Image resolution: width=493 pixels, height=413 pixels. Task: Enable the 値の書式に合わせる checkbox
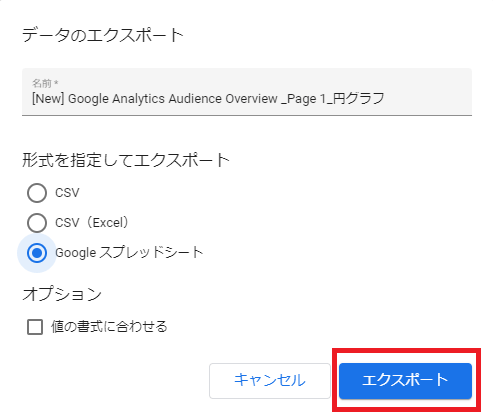pos(35,327)
